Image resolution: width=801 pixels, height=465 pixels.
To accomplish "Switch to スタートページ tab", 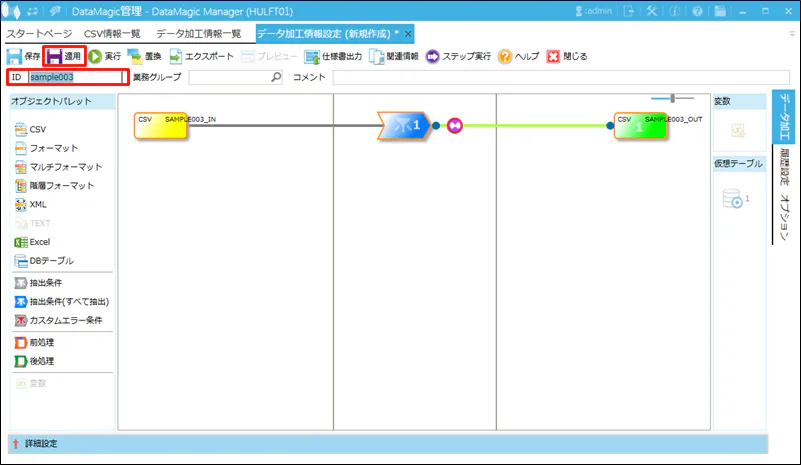I will coord(39,34).
